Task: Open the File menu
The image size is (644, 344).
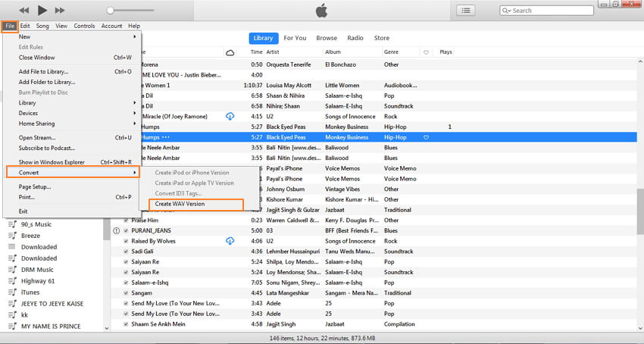Action: pos(10,26)
